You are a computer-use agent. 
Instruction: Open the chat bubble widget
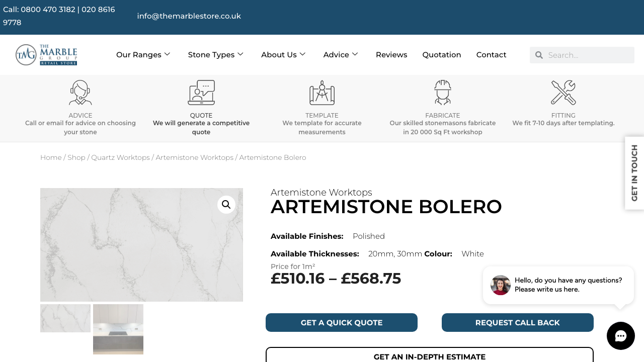(x=620, y=336)
